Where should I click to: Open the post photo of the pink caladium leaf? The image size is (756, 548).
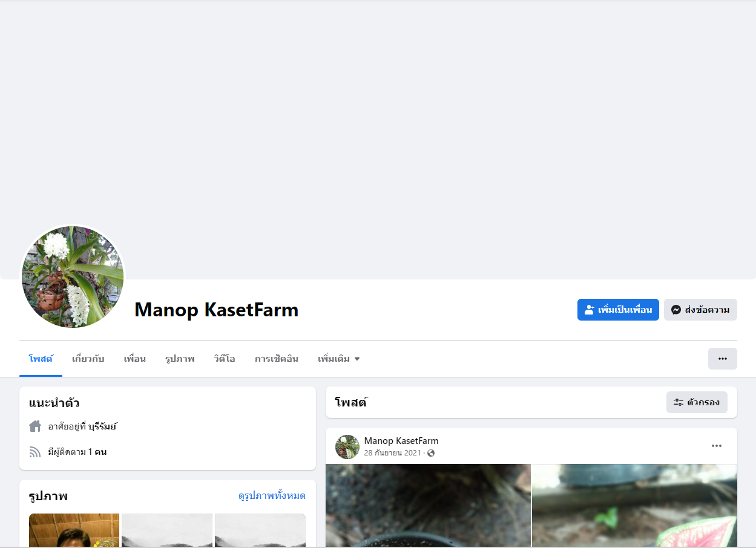pos(634,505)
